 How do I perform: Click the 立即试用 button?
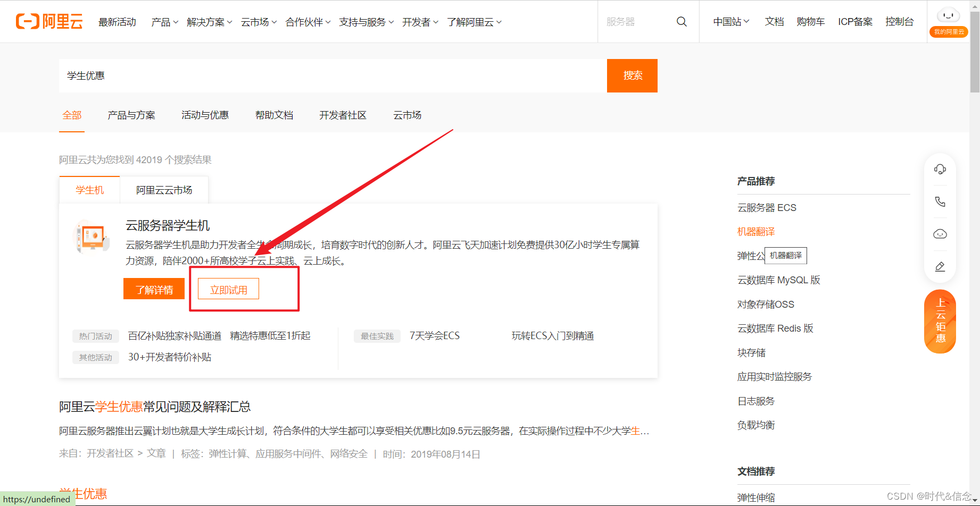pos(228,289)
